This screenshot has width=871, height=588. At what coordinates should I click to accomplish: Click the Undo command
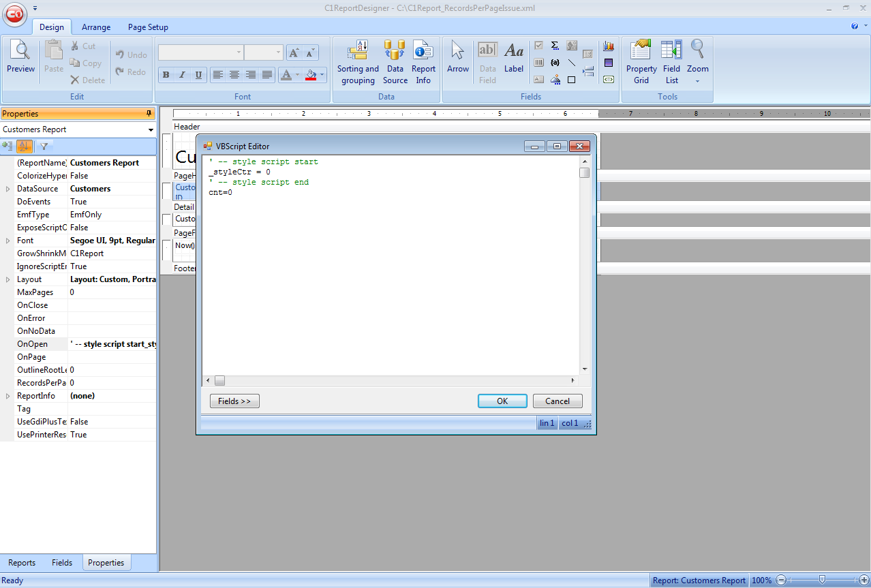coord(131,55)
